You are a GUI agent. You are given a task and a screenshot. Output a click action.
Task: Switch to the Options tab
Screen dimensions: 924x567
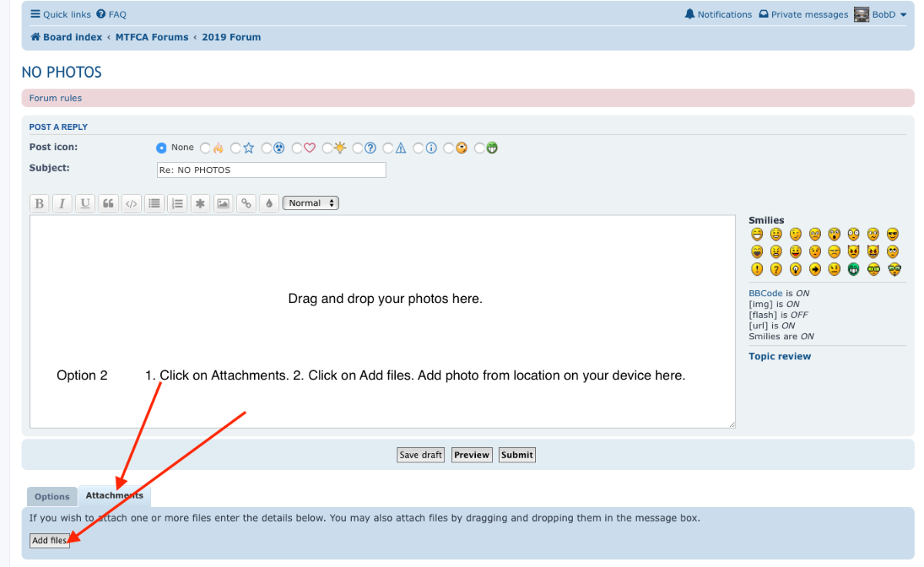click(x=52, y=497)
